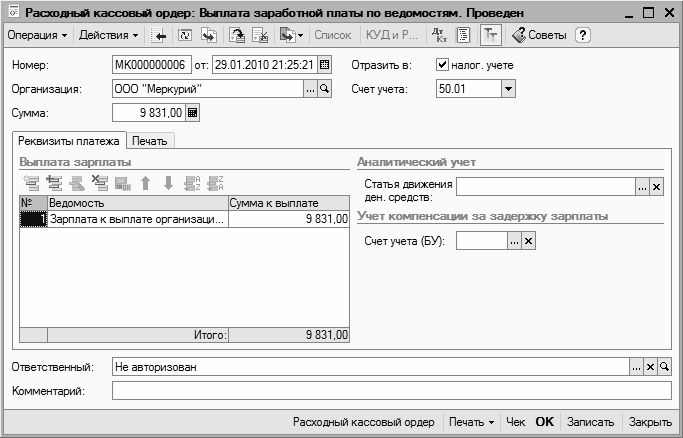This screenshot has height=438, width=683.
Task: Open help question mark icon
Action: [583, 35]
